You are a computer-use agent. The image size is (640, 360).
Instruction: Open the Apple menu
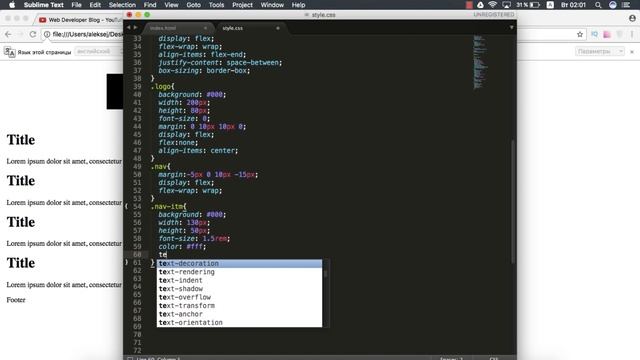pyautogui.click(x=12, y=5)
